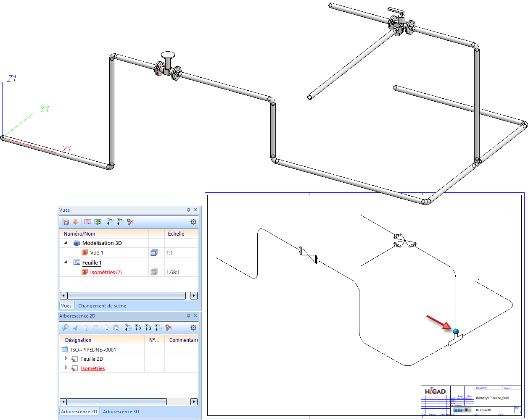Click Vues panel left scroll arrow

pos(63,296)
